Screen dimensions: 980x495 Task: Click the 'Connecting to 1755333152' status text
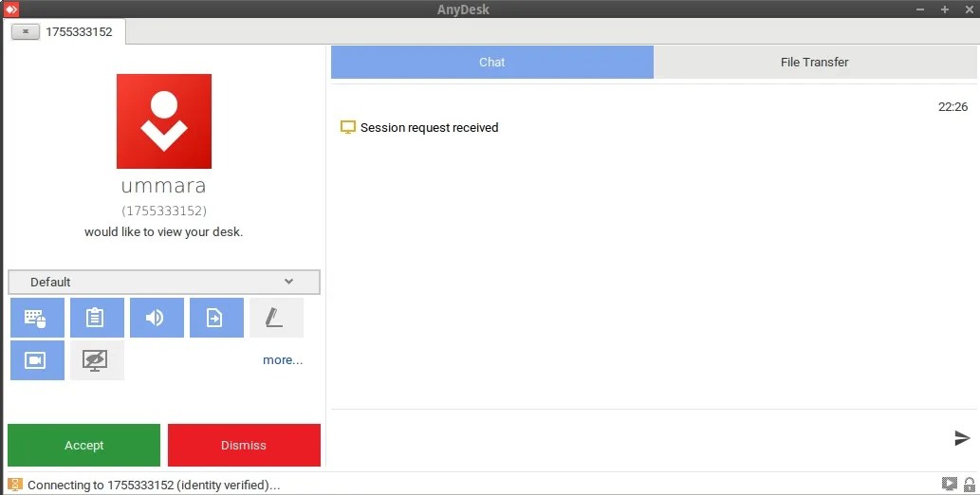tap(154, 485)
